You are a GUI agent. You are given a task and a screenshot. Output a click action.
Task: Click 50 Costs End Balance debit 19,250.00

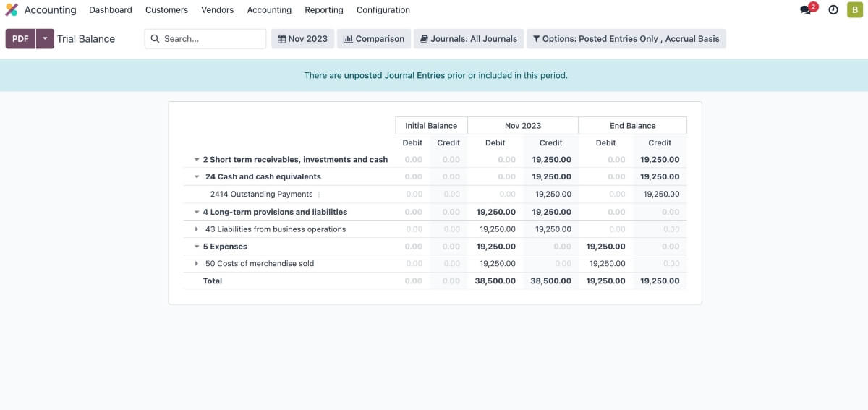[608, 264]
